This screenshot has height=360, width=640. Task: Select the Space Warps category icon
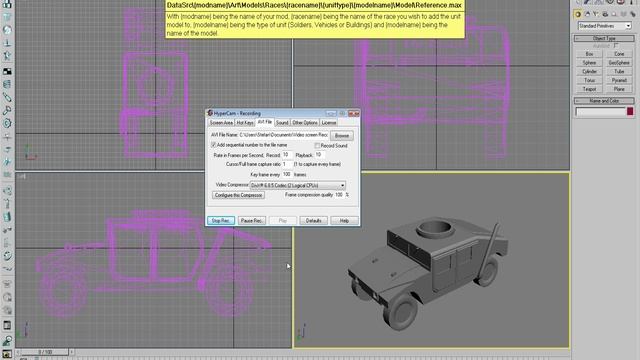click(x=623, y=14)
